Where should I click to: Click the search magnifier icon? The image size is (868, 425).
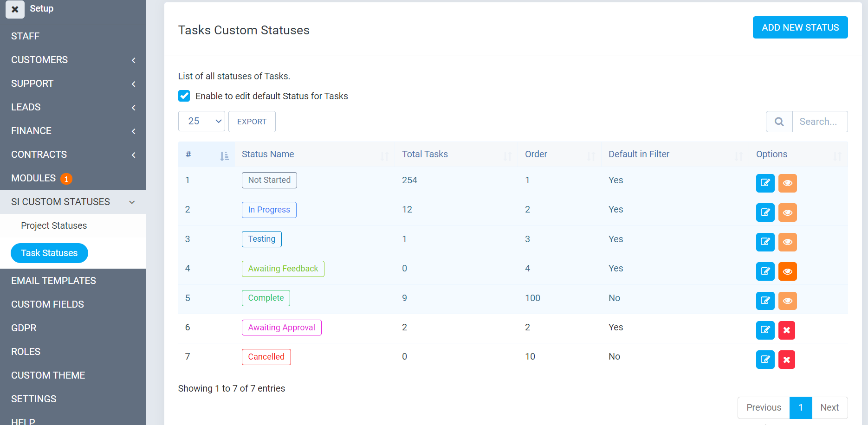tap(779, 122)
